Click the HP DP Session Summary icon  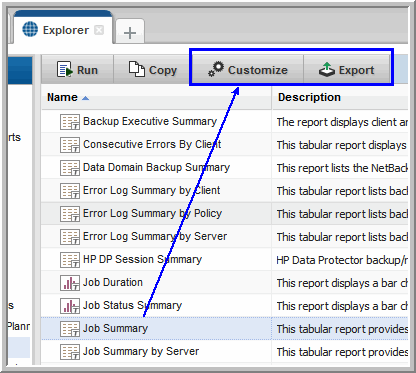click(70, 260)
